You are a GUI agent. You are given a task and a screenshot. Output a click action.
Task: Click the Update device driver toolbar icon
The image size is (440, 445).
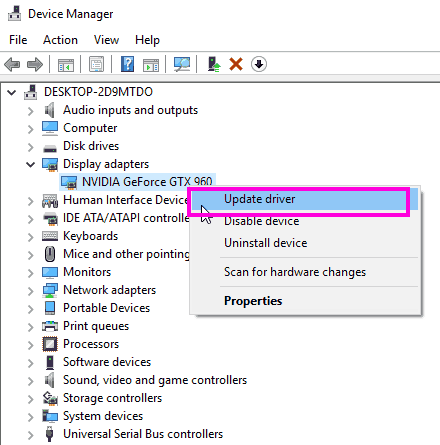click(x=214, y=64)
